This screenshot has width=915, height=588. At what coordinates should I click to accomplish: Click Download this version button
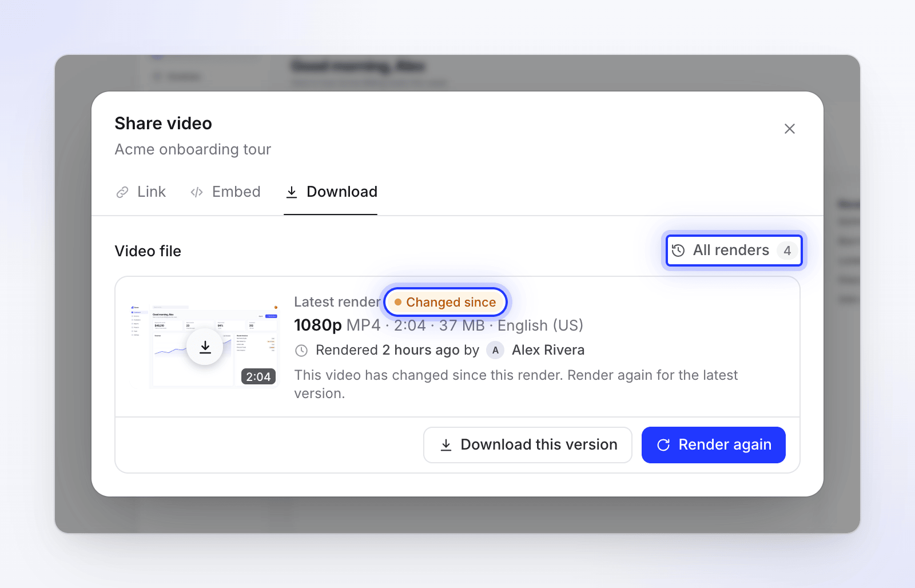pyautogui.click(x=528, y=445)
